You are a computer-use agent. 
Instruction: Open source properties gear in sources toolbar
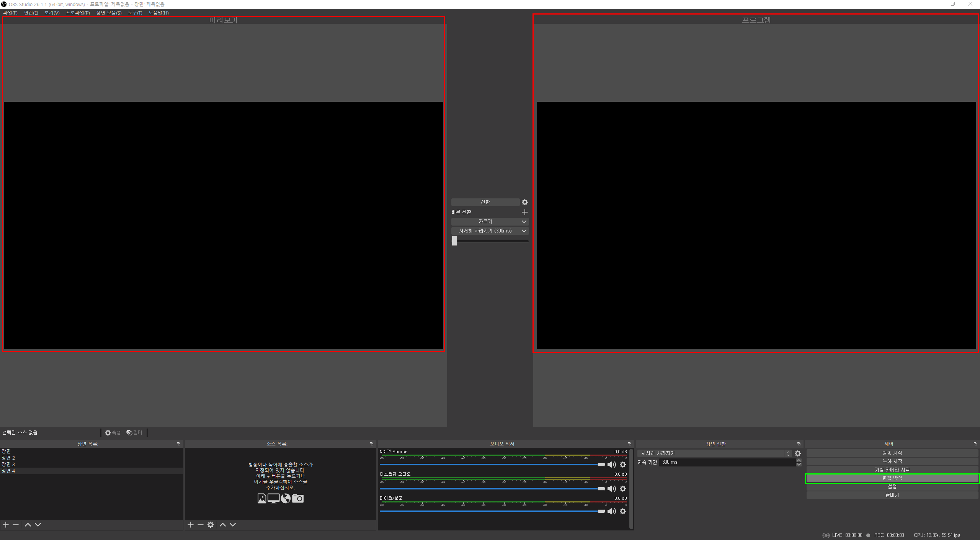[211, 525]
